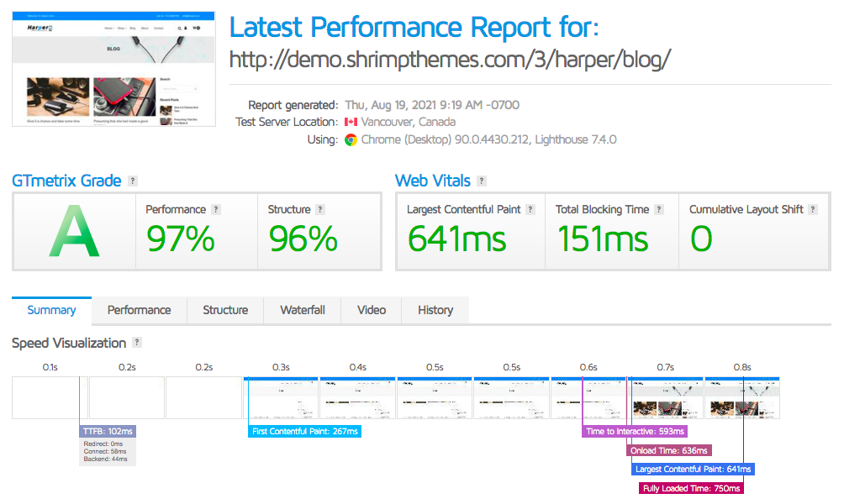The width and height of the screenshot is (844, 504).
Task: View the History tab
Action: click(435, 310)
